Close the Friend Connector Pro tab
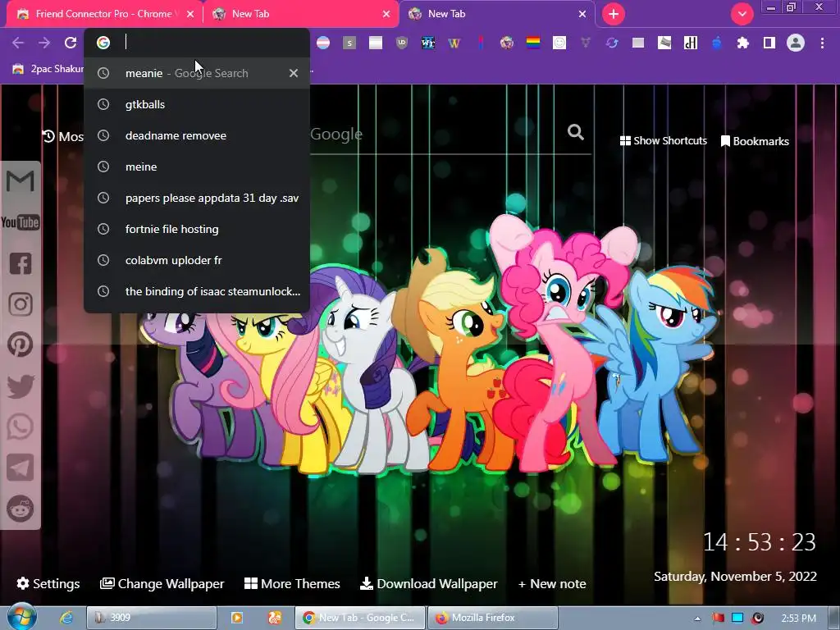 190,14
